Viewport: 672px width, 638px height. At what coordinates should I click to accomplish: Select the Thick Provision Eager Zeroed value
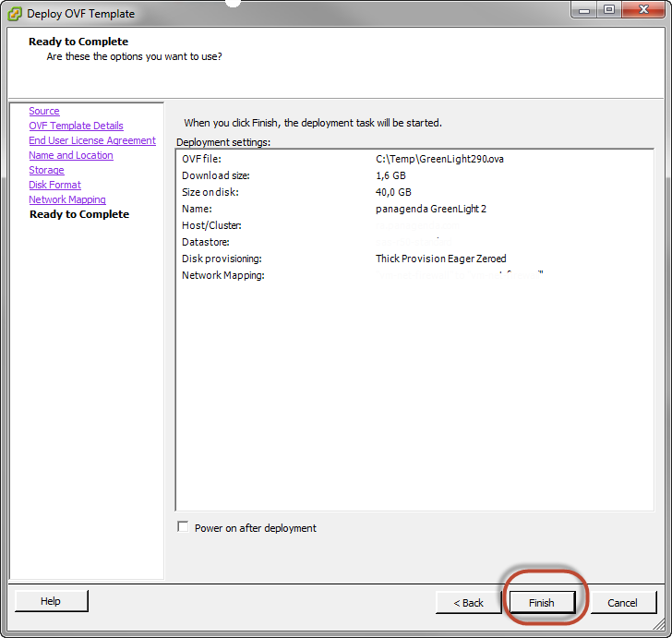[x=440, y=259]
